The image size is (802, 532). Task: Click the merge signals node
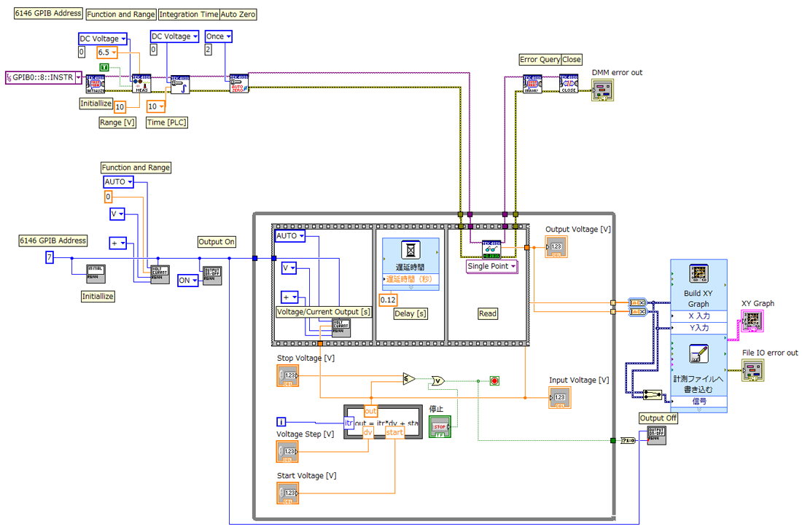coord(652,395)
